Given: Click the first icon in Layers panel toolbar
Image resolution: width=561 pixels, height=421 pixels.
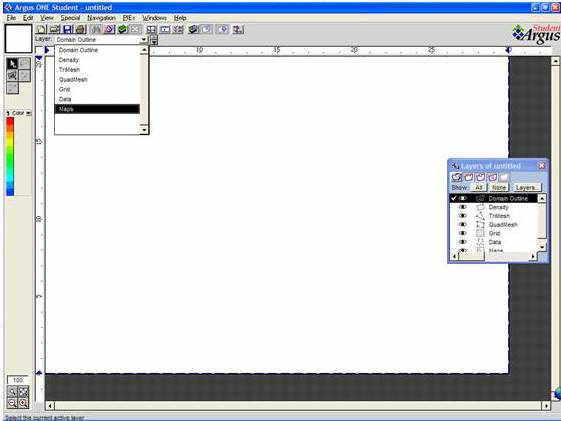Looking at the screenshot, I should 457,177.
